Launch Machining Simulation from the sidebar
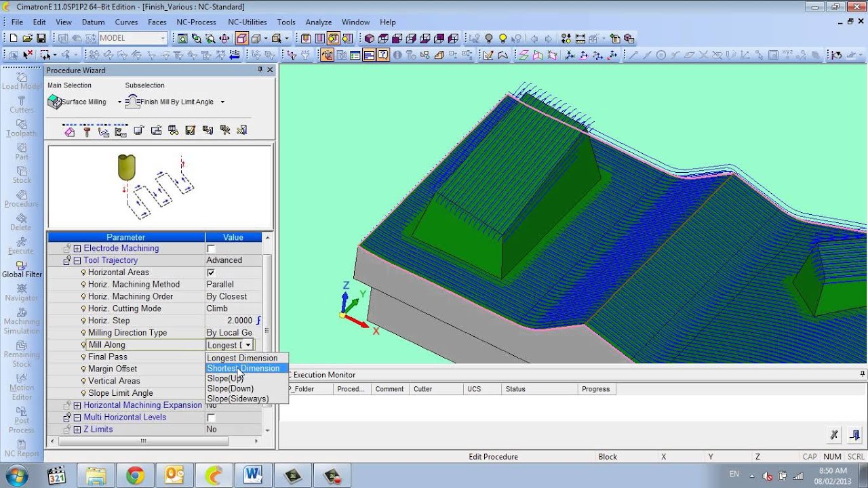 [x=22, y=321]
